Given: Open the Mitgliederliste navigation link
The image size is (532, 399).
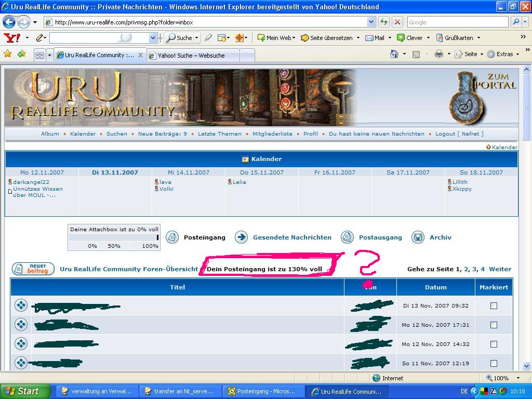Looking at the screenshot, I should (x=272, y=134).
